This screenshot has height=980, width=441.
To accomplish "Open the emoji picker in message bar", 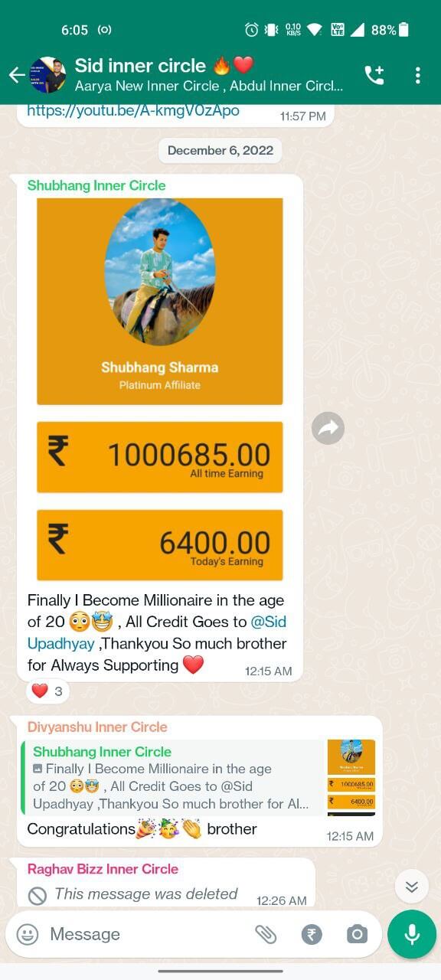I will click(x=28, y=934).
